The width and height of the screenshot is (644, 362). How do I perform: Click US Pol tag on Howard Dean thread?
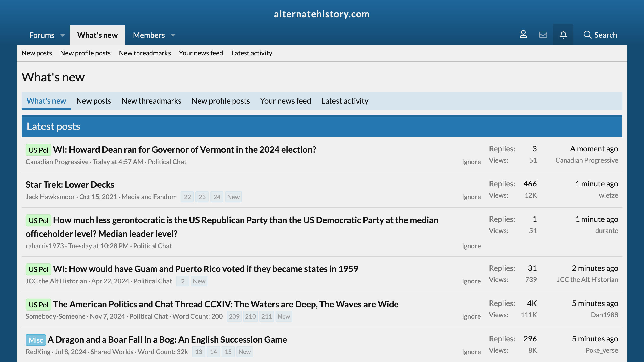pos(38,150)
